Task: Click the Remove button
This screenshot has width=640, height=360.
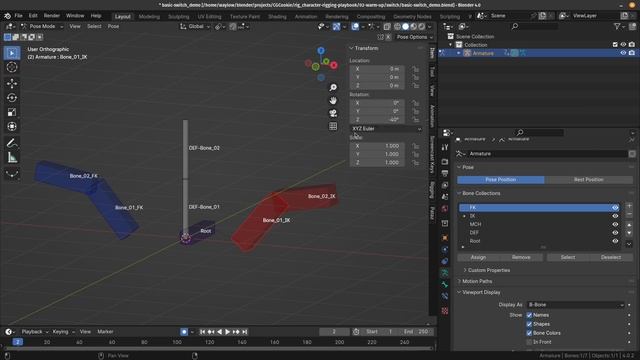Action: [521, 258]
